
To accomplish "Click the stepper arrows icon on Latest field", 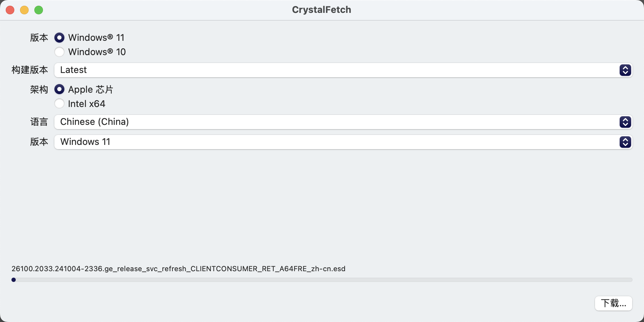I will point(625,70).
